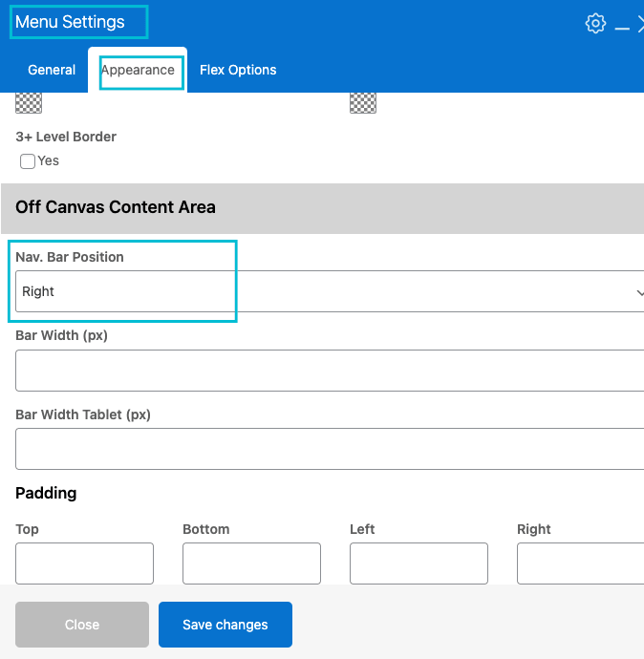Click the right transparent color swatch

363,103
